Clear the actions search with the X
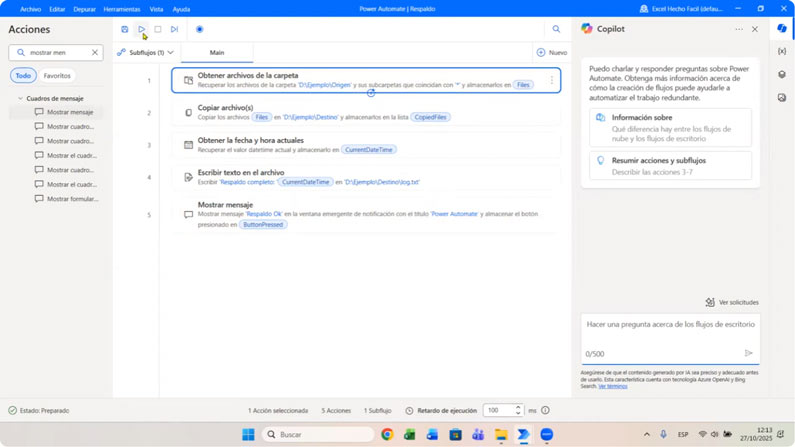This screenshot has width=795, height=447. point(95,52)
